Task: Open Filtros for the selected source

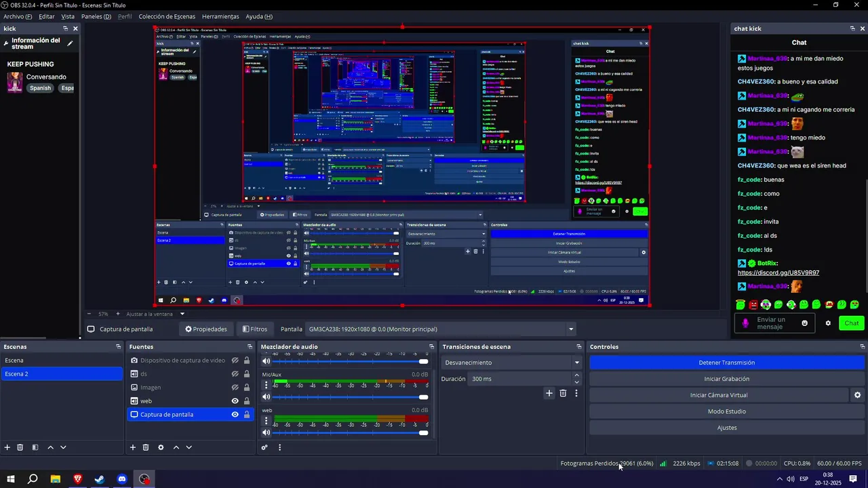Action: pyautogui.click(x=255, y=329)
